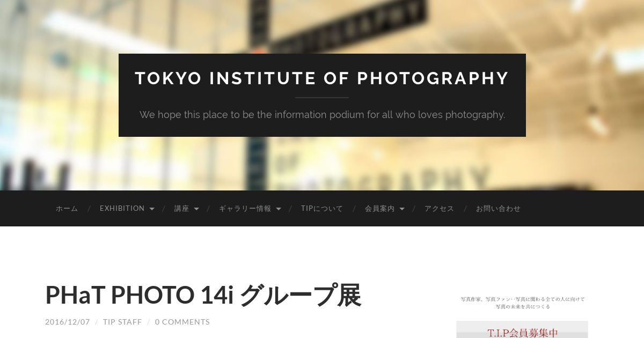Open the Tokyo Institute of Photography site title

pos(322,78)
